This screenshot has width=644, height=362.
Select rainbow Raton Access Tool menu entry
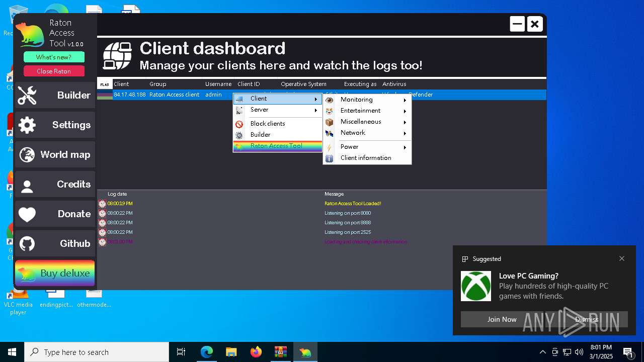tap(278, 146)
